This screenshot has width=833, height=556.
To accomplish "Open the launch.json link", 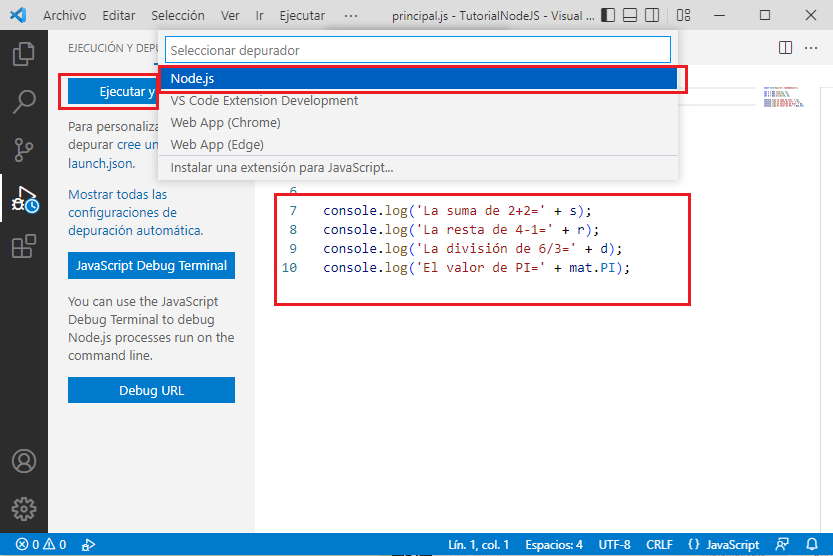I will coord(101,164).
